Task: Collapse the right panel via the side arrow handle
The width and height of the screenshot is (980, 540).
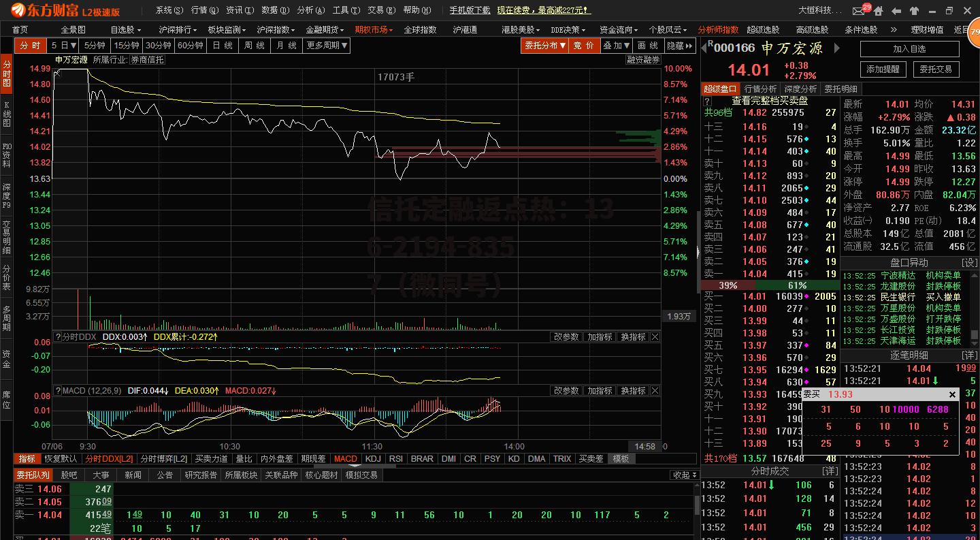Action: [x=698, y=252]
